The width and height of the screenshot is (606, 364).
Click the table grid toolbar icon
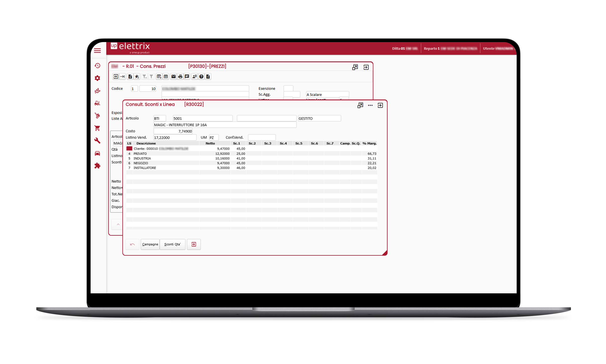[166, 77]
